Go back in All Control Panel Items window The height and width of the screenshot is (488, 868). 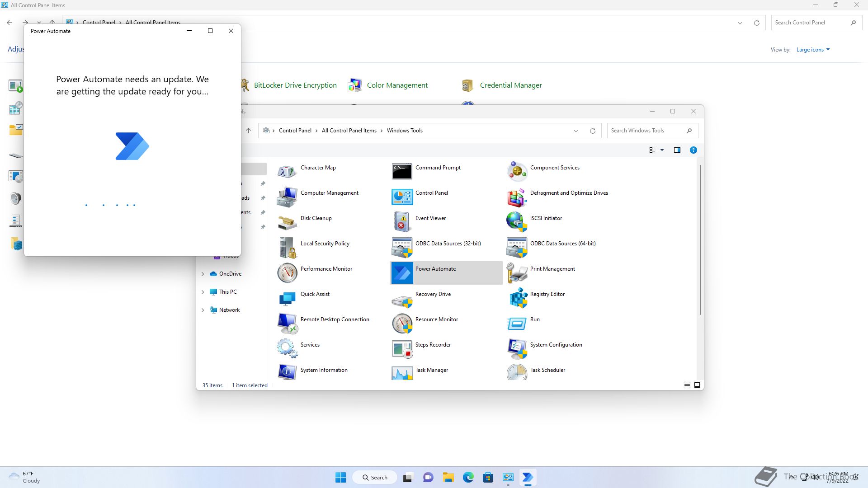[9, 23]
